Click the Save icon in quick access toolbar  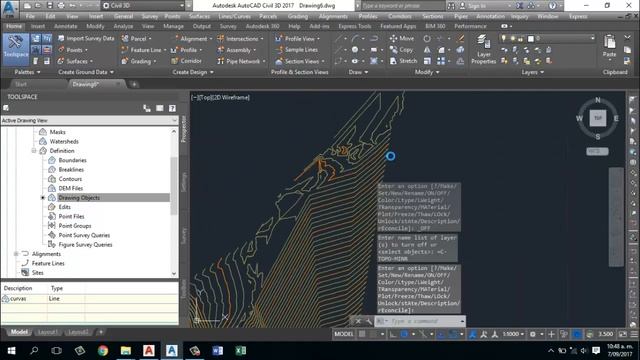pos(50,6)
